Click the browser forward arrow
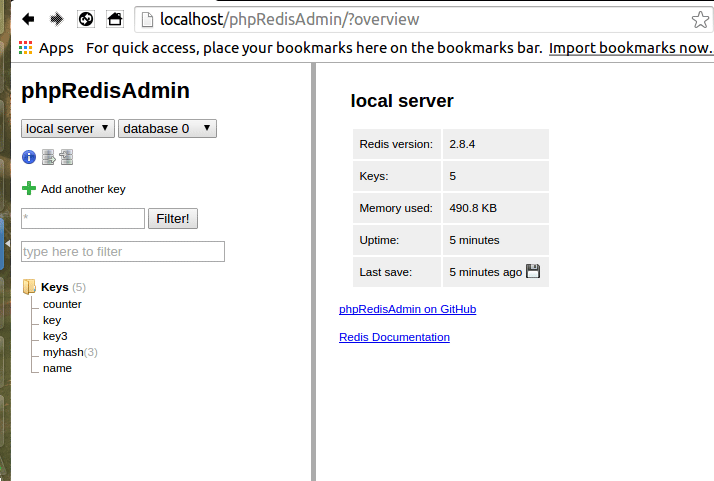Screen dimensions: 714x481 (x=57, y=19)
